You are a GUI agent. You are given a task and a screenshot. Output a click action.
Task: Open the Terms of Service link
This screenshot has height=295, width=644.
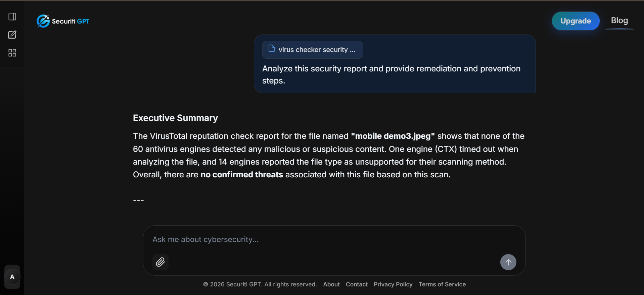(442, 284)
